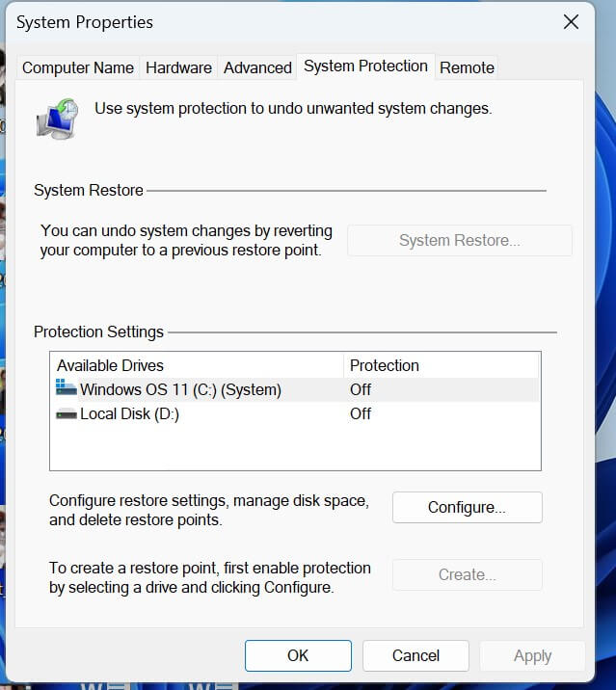Screen dimensions: 616x690
Task: Dismiss dialog with Cancel button
Action: 415,655
